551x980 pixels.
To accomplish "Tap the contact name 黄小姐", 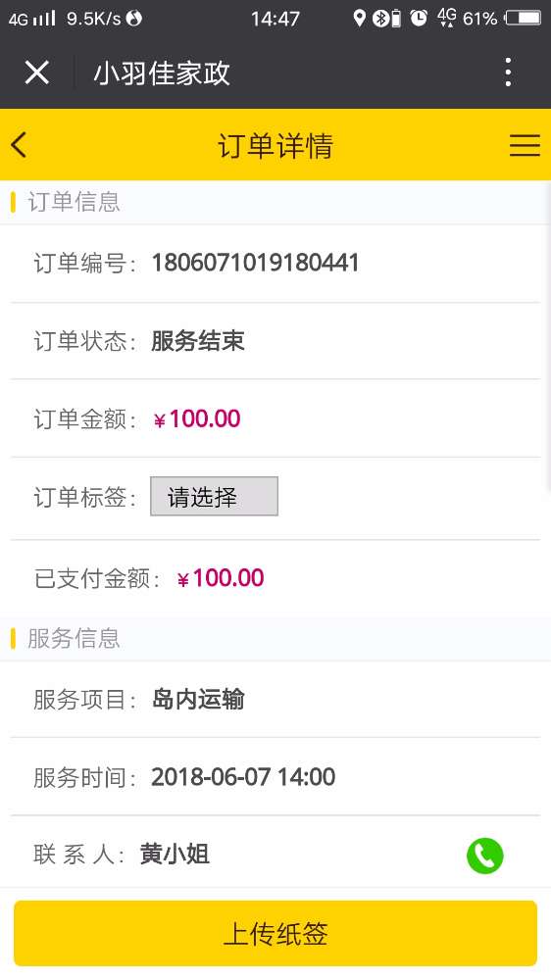I will coord(175,855).
